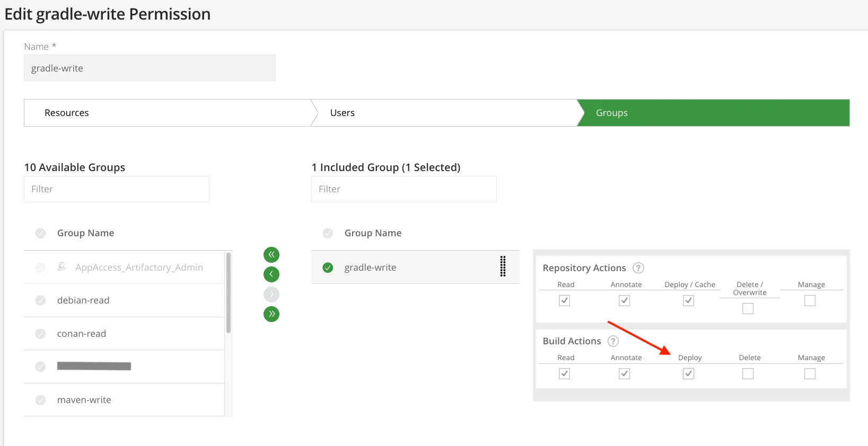The height and width of the screenshot is (446, 868).
Task: Switch to the Resources tab
Action: point(67,113)
